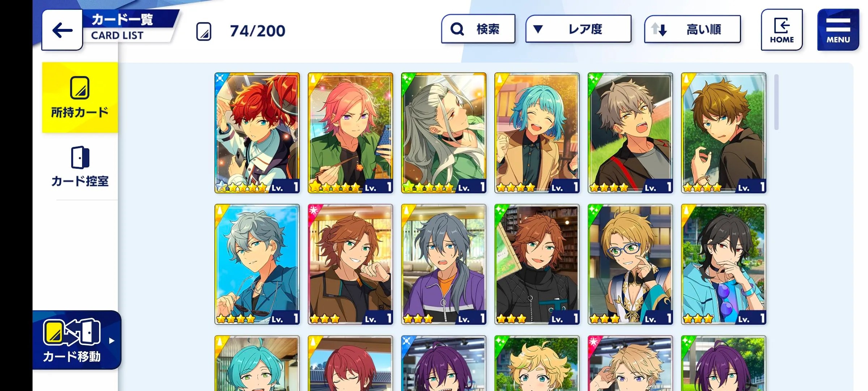868x391 pixels.
Task: Click the card list vertical scrollbar
Action: [x=776, y=102]
